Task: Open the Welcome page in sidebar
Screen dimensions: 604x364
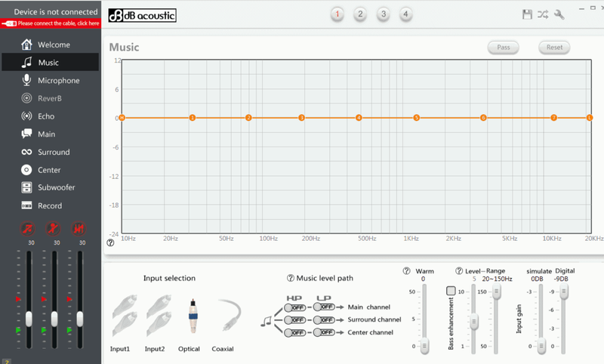Action: [50, 45]
